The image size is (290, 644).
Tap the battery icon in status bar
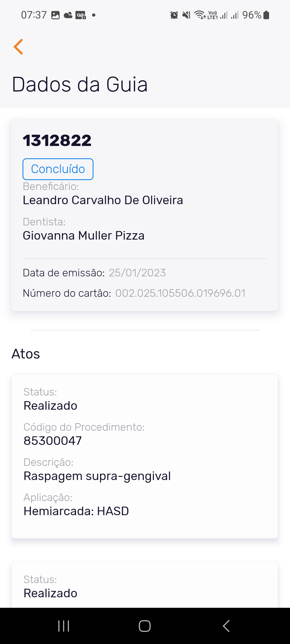click(x=266, y=15)
